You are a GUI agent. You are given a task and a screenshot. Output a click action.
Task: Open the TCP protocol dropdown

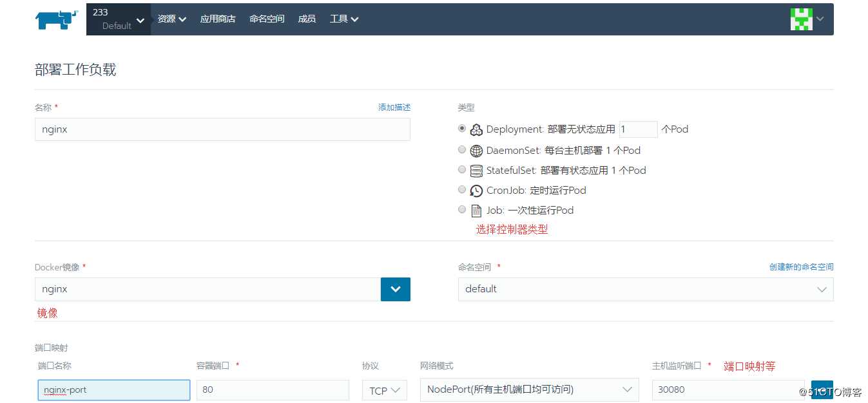385,390
